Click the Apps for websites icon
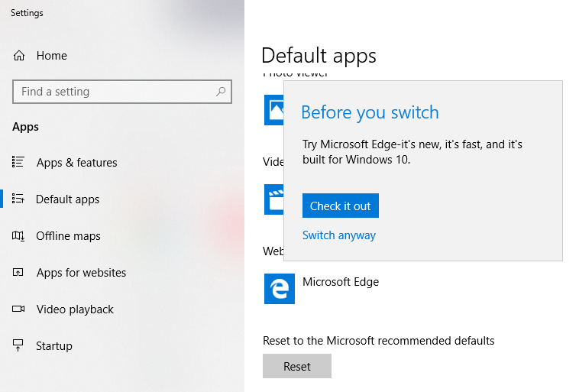579x392 pixels. (x=18, y=272)
